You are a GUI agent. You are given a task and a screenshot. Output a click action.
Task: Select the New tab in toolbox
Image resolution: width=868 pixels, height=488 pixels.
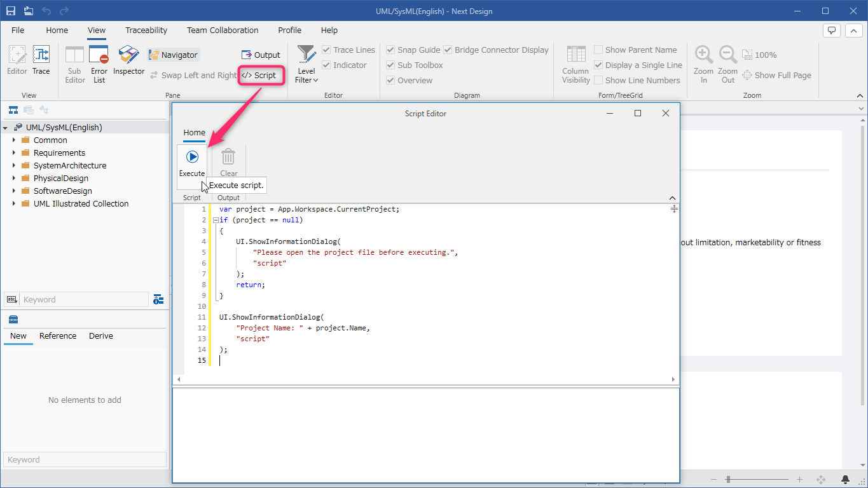[x=18, y=335]
